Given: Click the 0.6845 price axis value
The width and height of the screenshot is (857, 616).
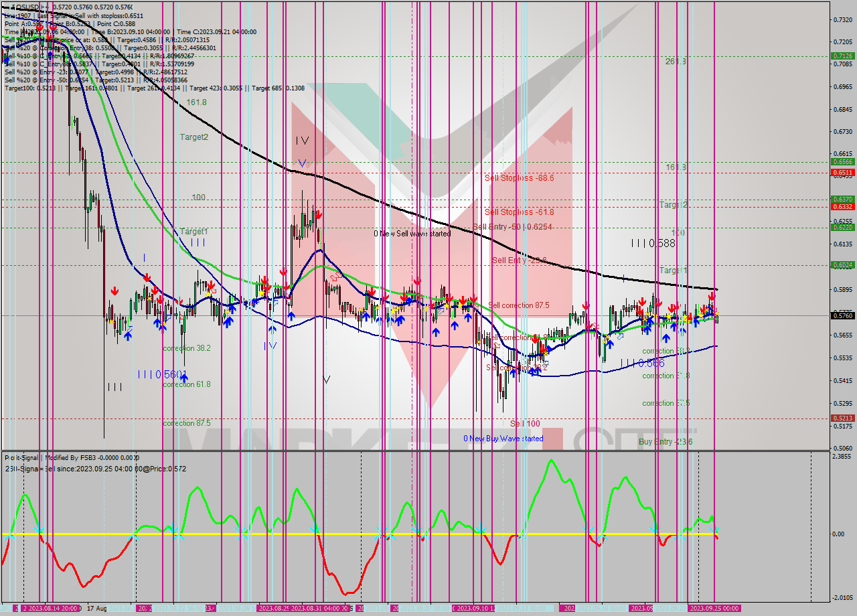Looking at the screenshot, I should click(842, 109).
